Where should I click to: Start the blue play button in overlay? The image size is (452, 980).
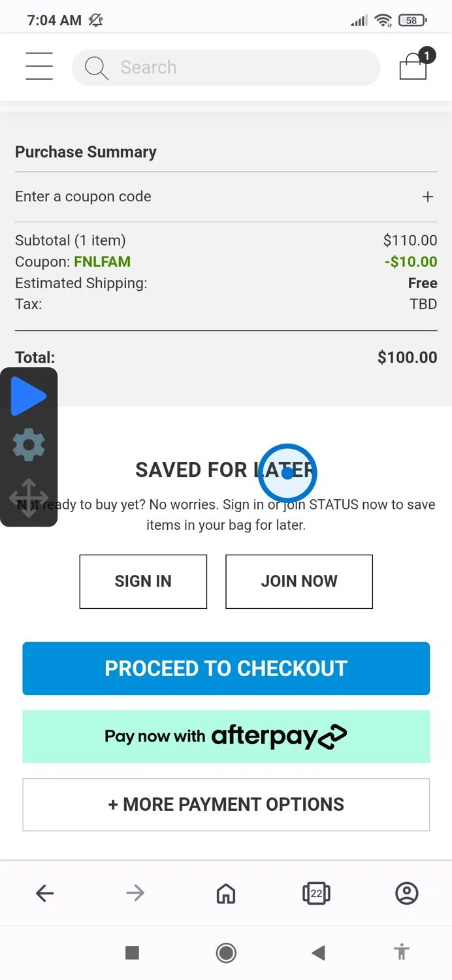coord(29,396)
